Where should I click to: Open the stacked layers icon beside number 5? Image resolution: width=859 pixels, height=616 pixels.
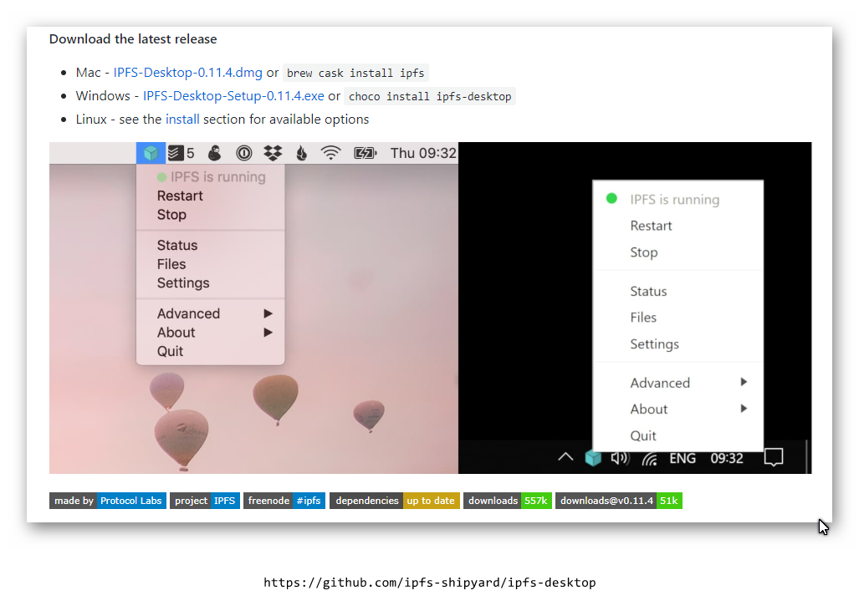point(176,153)
